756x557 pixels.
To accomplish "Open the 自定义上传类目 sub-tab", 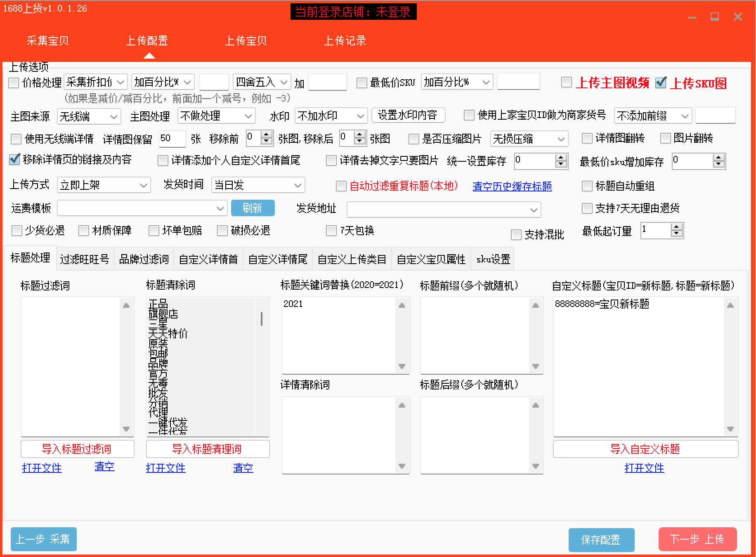I will (x=352, y=259).
